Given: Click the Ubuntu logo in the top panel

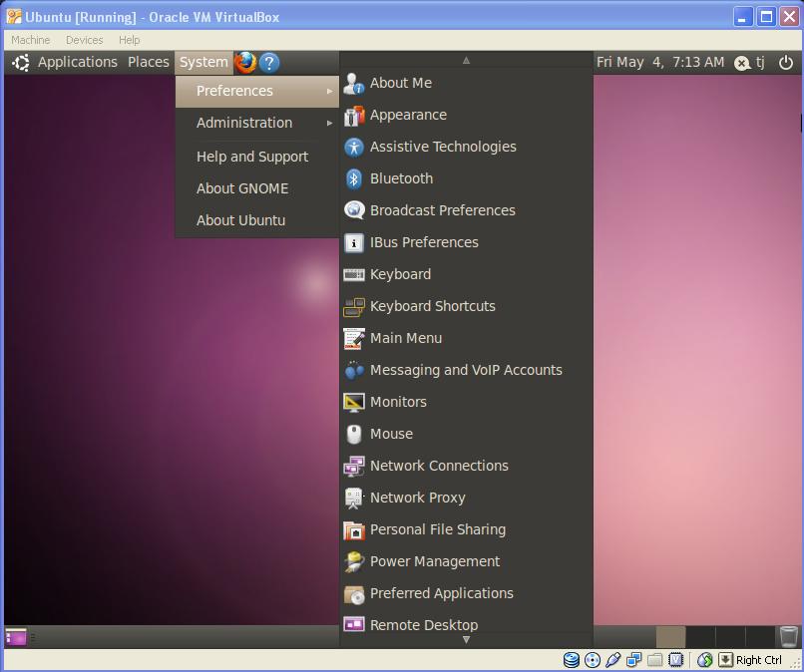Looking at the screenshot, I should tap(20, 62).
